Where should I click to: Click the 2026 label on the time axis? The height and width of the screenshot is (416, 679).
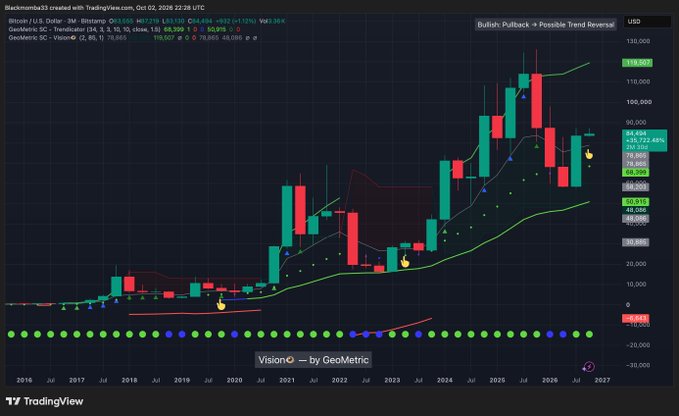tap(550, 380)
